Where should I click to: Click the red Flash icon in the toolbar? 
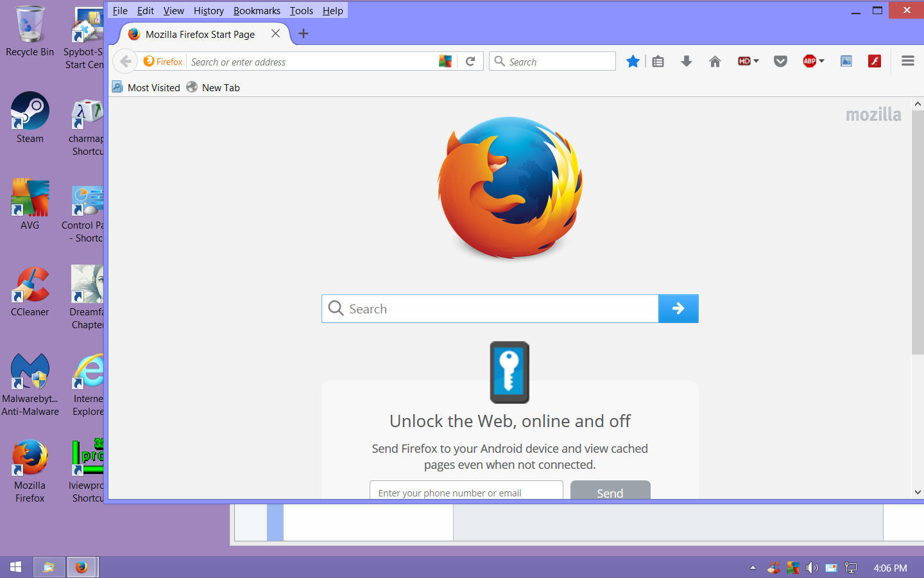(x=874, y=62)
